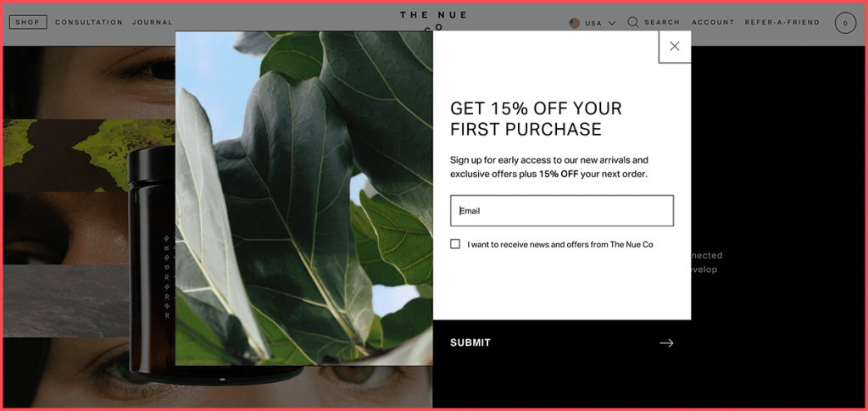Click The Nue Co logo
Image resolution: width=868 pixels, height=411 pixels.
click(433, 19)
